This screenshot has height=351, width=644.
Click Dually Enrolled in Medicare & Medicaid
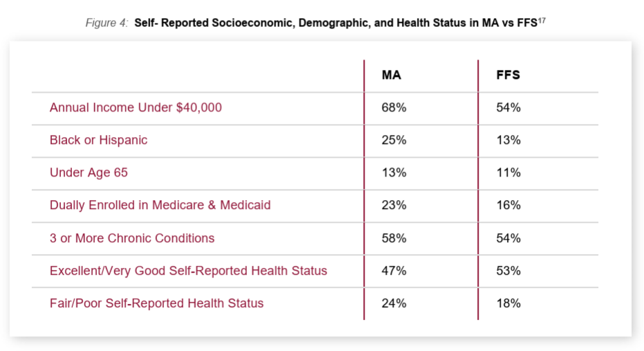pyautogui.click(x=160, y=206)
